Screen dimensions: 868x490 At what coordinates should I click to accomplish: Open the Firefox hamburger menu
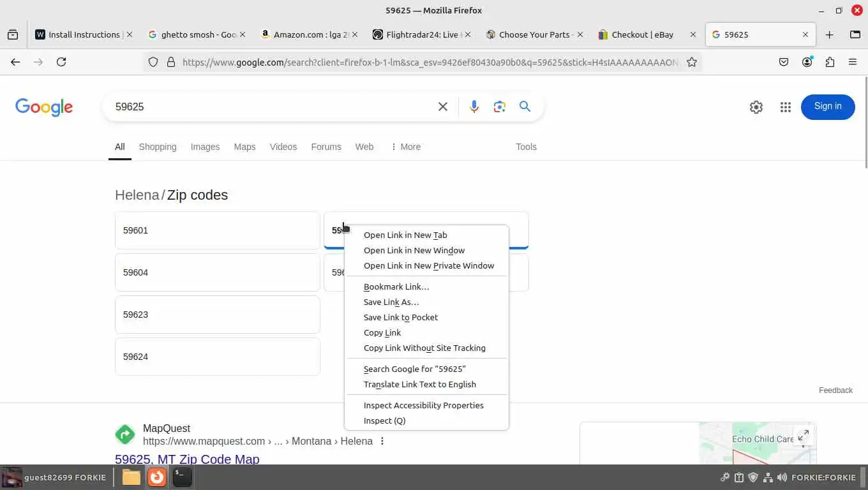pos(853,62)
